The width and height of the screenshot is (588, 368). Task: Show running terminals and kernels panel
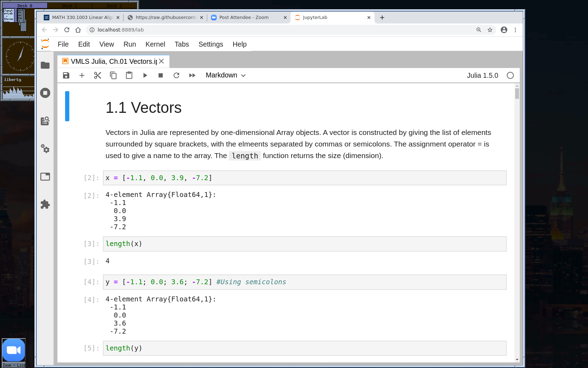click(x=45, y=93)
